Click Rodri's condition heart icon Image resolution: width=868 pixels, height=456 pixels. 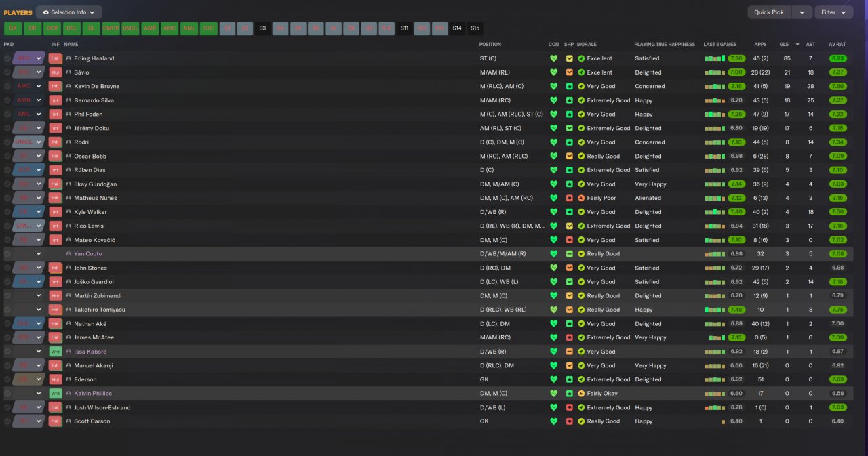pyautogui.click(x=553, y=142)
